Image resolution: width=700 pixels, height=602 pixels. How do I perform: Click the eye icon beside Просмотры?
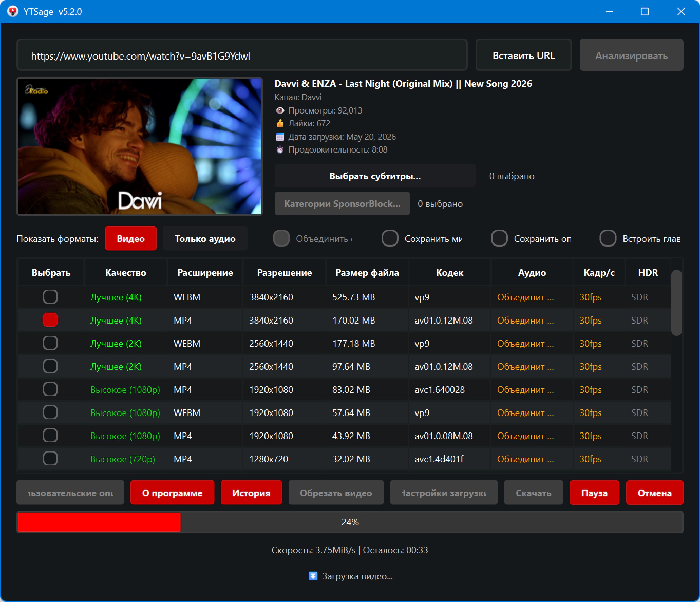point(280,110)
